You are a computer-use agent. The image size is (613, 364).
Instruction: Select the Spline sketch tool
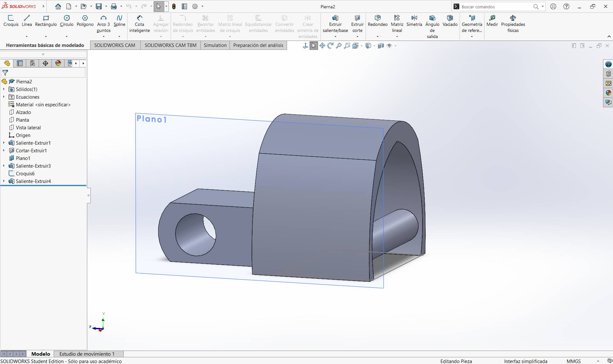click(x=120, y=21)
